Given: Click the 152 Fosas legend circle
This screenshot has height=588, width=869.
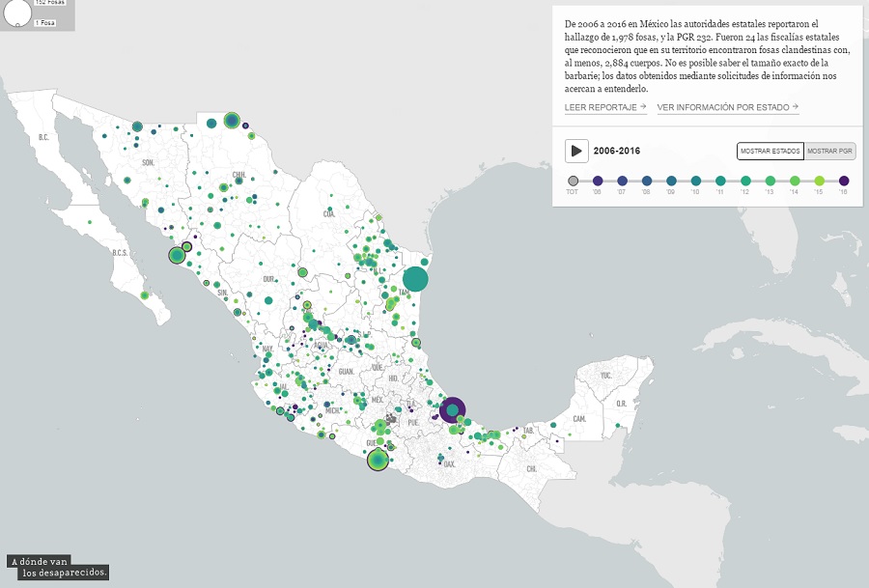Looking at the screenshot, I should pyautogui.click(x=16, y=12).
